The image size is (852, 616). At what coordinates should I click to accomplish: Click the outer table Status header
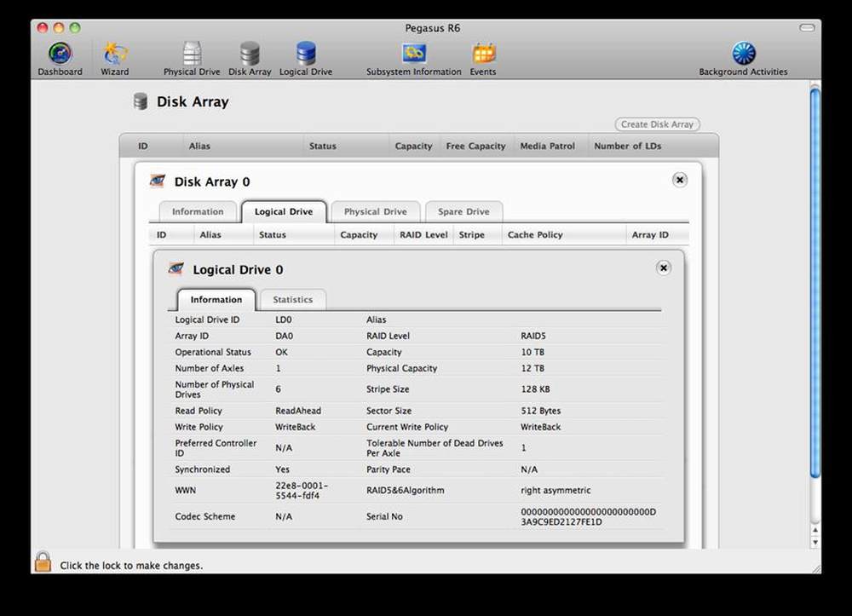[323, 147]
